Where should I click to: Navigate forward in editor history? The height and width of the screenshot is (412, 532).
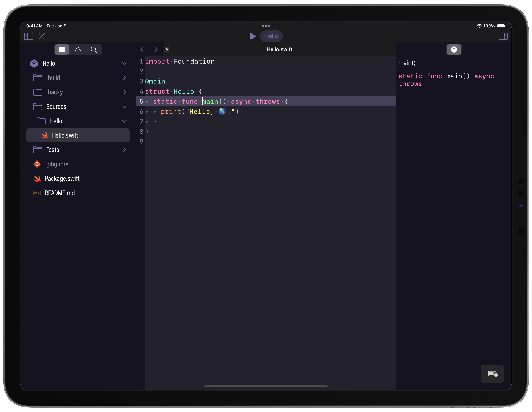(156, 49)
